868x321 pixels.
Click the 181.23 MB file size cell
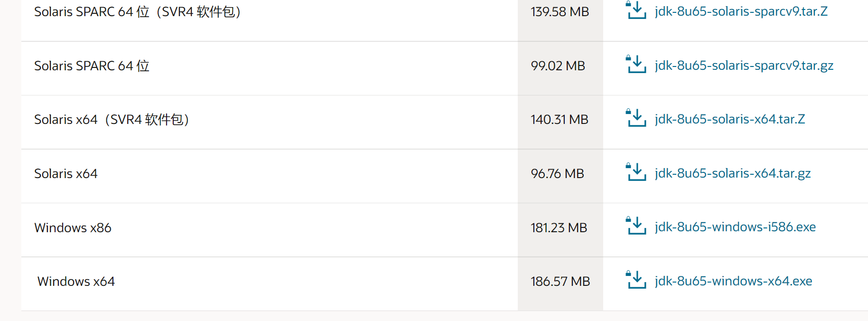click(x=559, y=228)
